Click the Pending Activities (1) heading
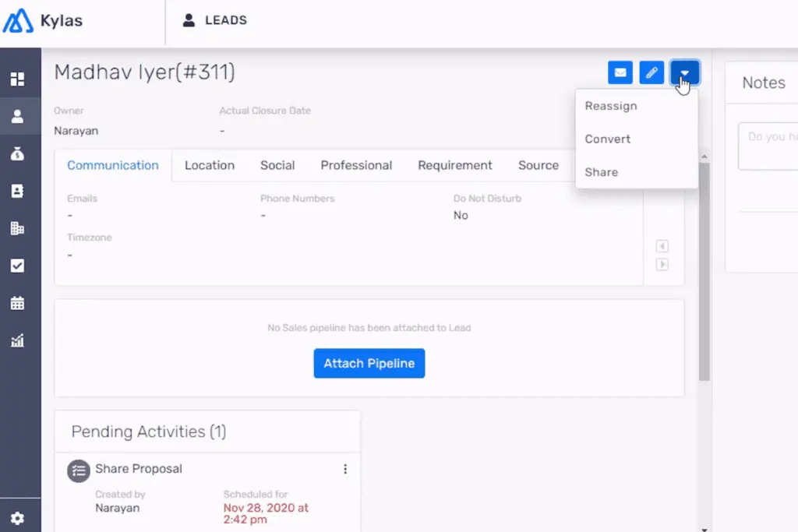Screen dimensions: 798x532 (x=149, y=432)
